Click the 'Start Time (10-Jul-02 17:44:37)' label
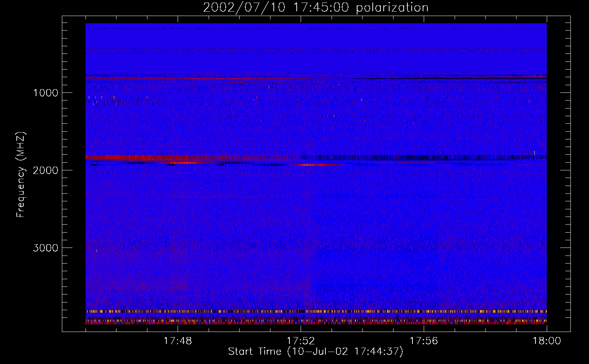Viewport: 589px width, 364px height. [x=316, y=352]
